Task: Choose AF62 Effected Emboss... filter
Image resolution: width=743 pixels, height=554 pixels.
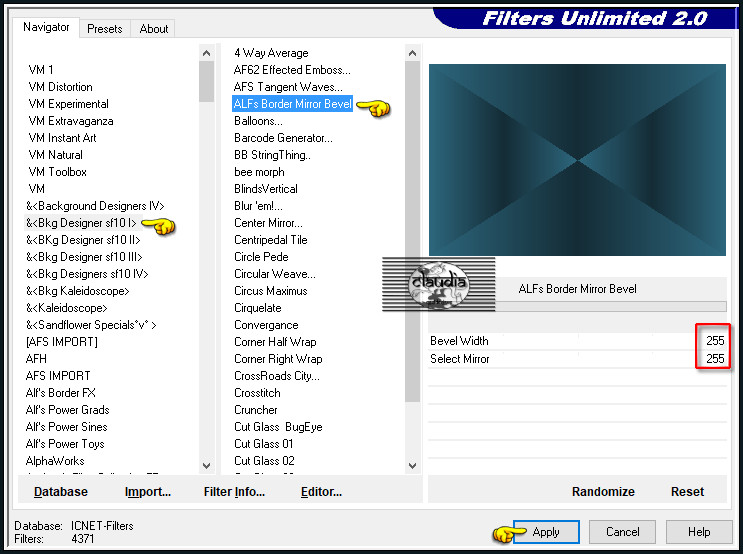Action: (292, 70)
